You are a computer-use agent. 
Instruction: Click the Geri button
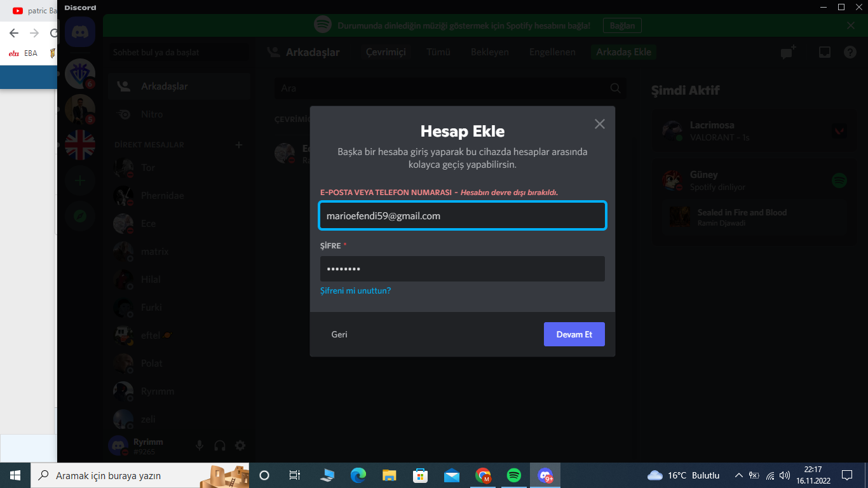[339, 334]
